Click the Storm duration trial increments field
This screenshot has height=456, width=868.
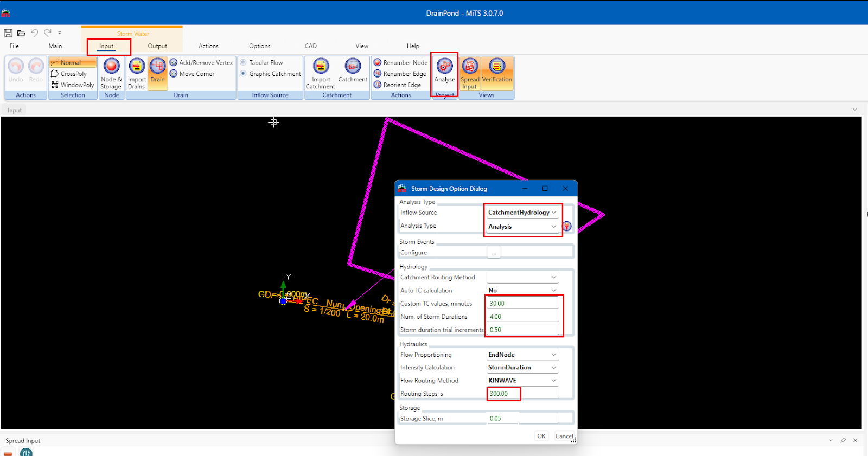523,330
